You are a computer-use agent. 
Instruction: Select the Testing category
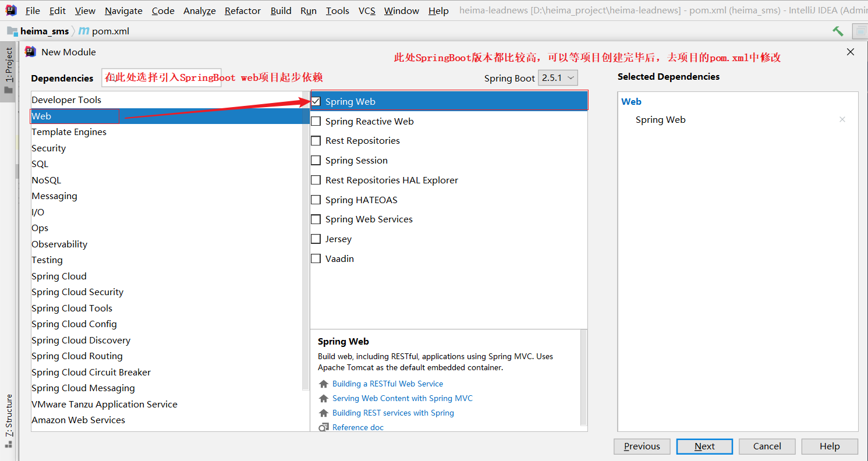click(x=166, y=260)
